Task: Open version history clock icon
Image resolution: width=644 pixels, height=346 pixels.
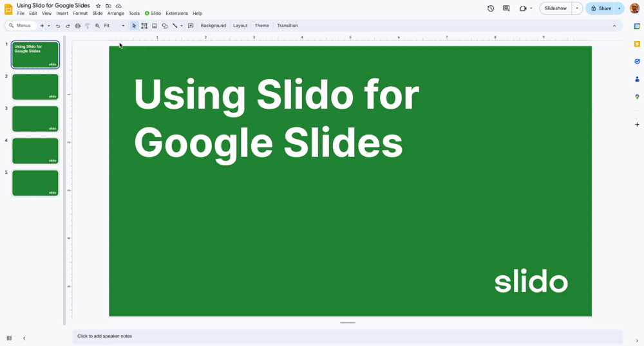Action: click(491, 8)
